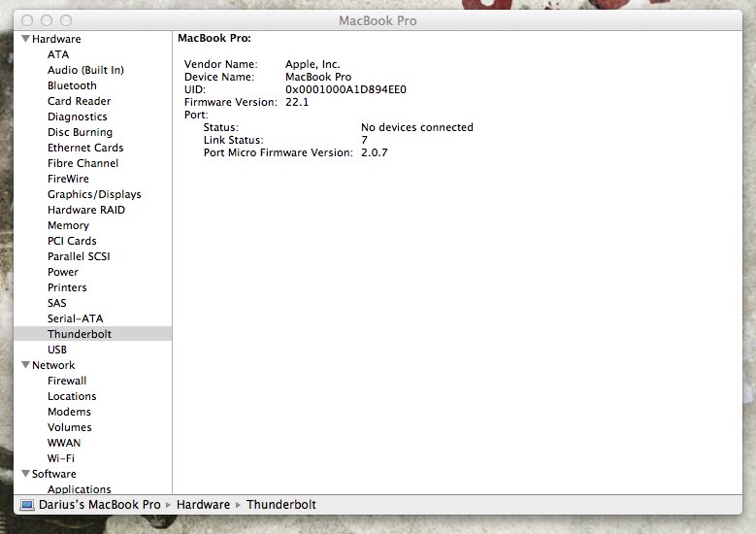Select Audio (Built In) in sidebar
This screenshot has height=534, width=756.
(85, 70)
